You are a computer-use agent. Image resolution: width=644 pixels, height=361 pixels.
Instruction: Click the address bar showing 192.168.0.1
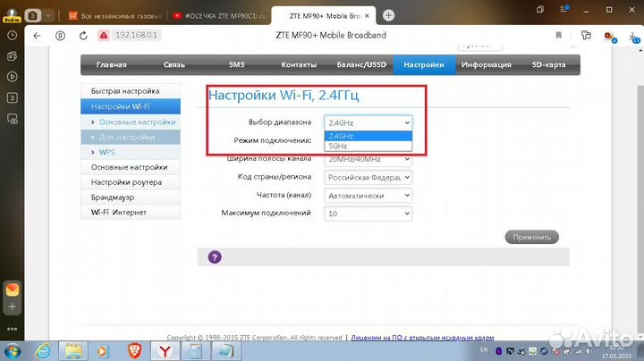click(136, 35)
